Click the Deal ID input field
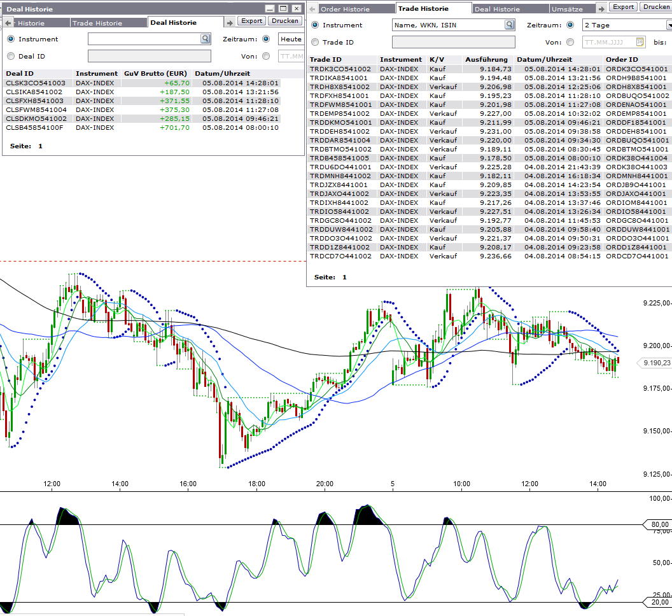The image size is (672, 616). point(150,56)
